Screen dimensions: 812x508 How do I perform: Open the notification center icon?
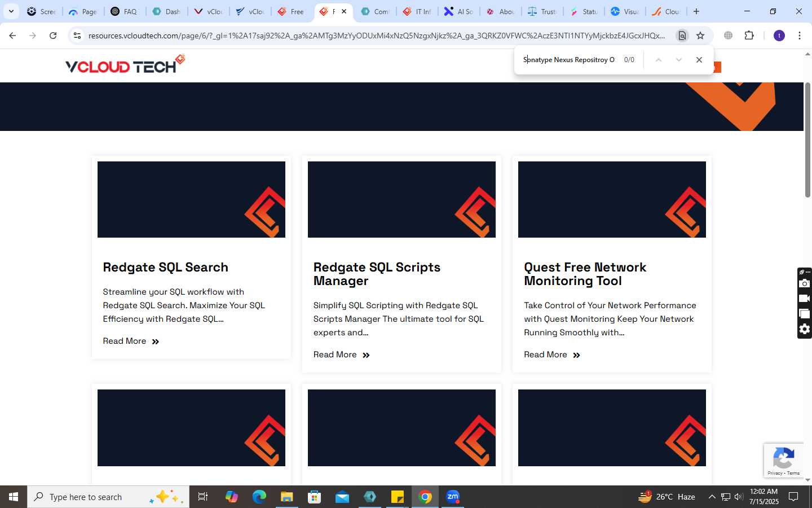793,497
